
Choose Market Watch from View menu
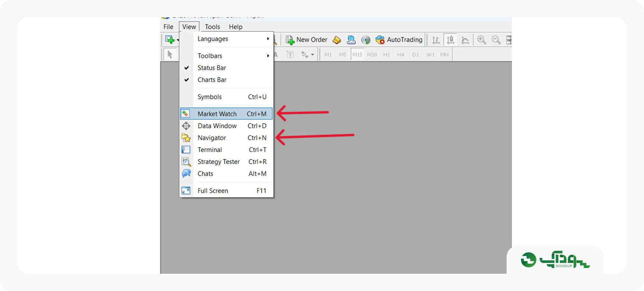(x=226, y=114)
